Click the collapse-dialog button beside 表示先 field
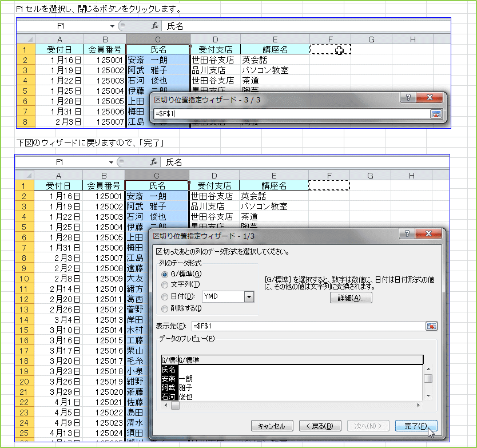The image size is (477, 448). pos(431,326)
